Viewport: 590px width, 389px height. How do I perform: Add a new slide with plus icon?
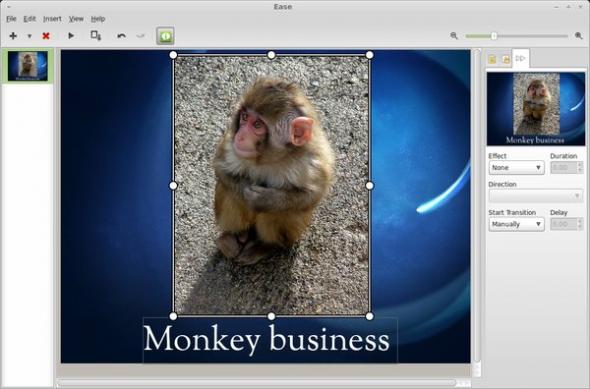pos(13,36)
